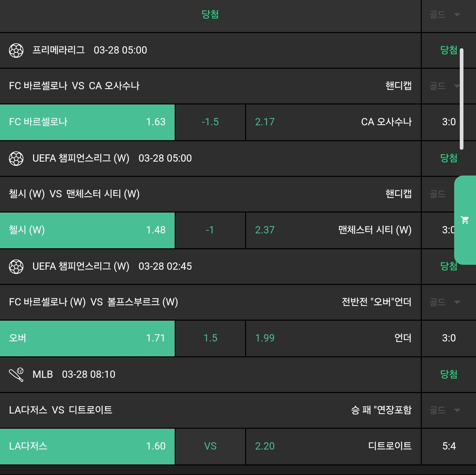
Task: Click the 프리메라리그 league title
Action: point(59,50)
